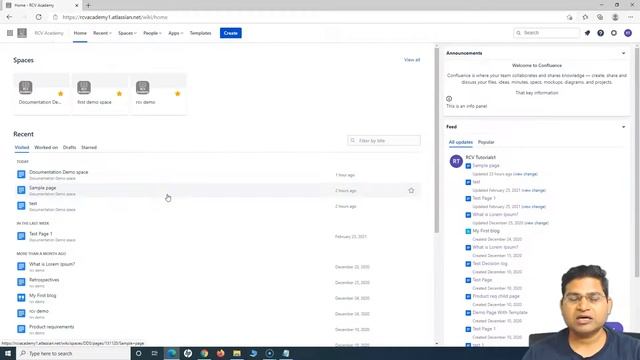Click the RT avatar in Feed
The height and width of the screenshot is (360, 640).
click(x=456, y=161)
